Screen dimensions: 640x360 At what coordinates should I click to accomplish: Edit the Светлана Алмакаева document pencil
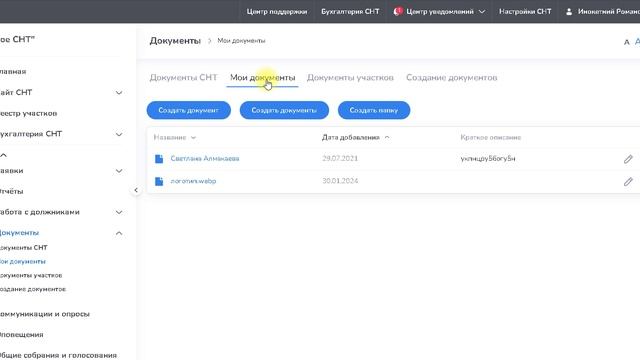[x=628, y=159]
